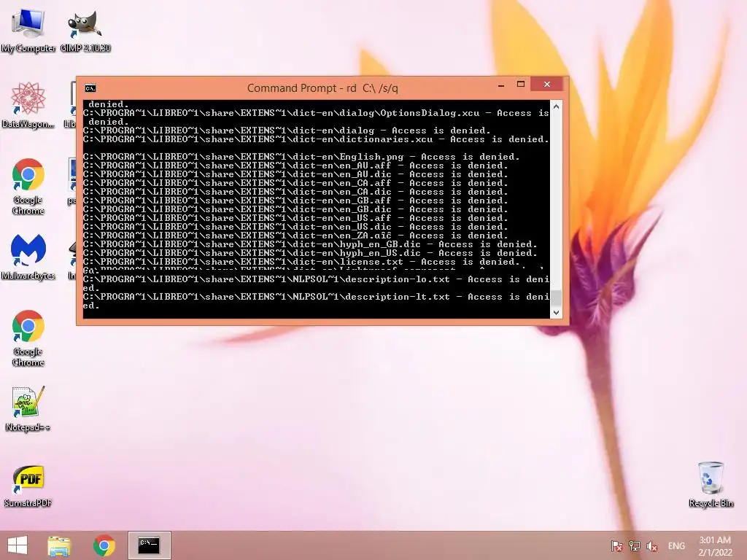Click the description-lo.txt output line
The image size is (747, 560).
[x=316, y=284]
